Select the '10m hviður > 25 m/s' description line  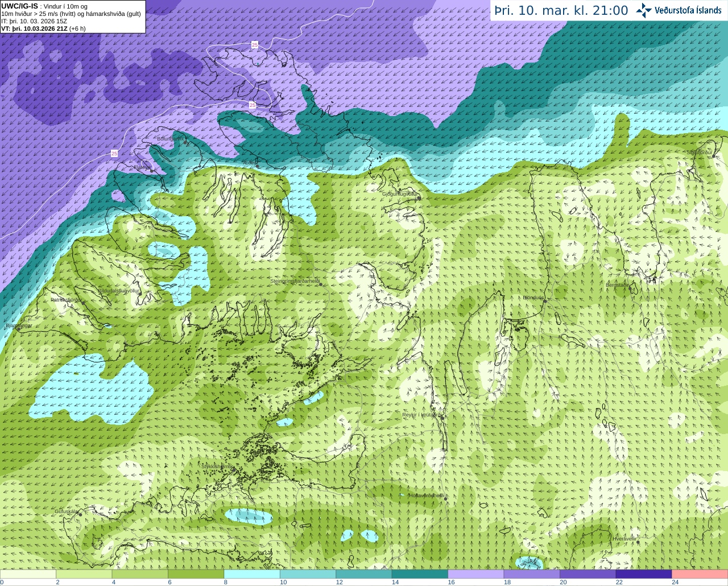pyautogui.click(x=71, y=14)
